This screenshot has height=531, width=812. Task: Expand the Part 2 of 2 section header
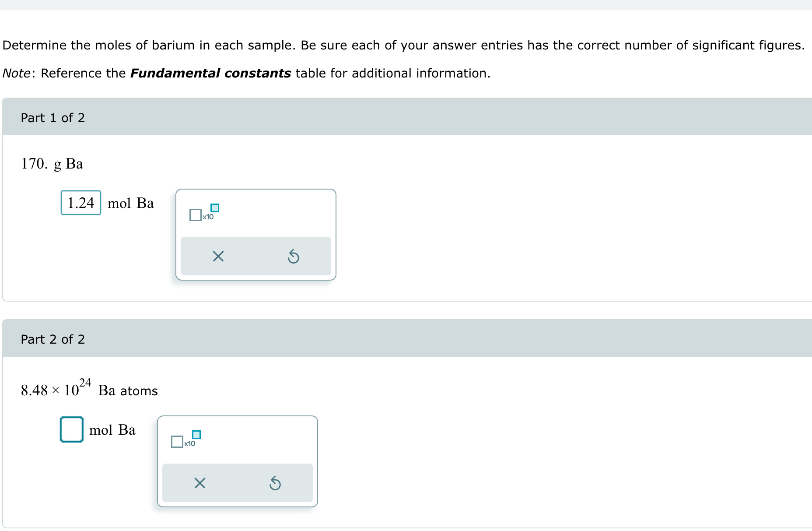click(x=52, y=339)
